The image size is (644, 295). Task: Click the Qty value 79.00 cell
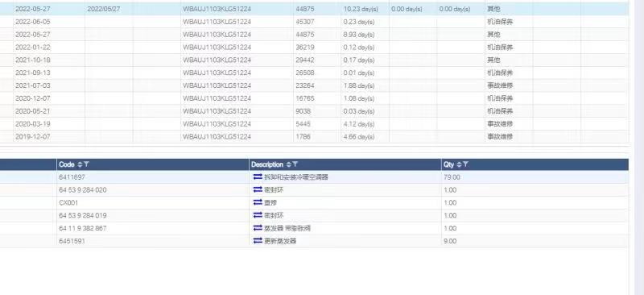(x=535, y=177)
